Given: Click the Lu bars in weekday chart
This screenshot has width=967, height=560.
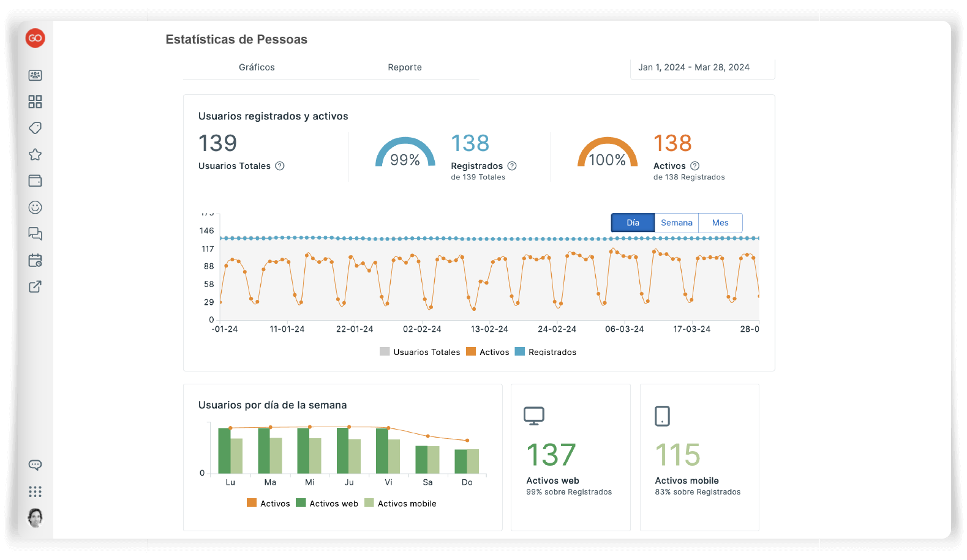Looking at the screenshot, I should pyautogui.click(x=230, y=450).
